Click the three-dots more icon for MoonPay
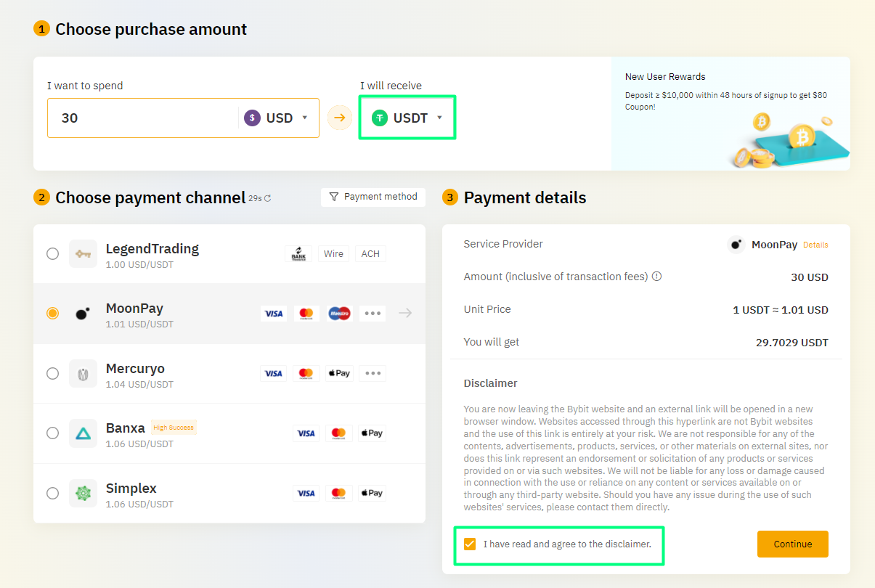The height and width of the screenshot is (588, 875). [373, 313]
